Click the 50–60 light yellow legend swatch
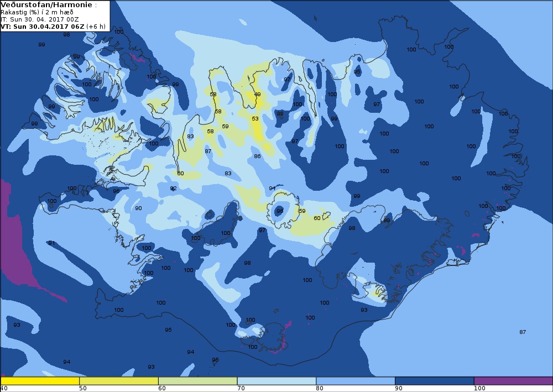 tap(119, 381)
